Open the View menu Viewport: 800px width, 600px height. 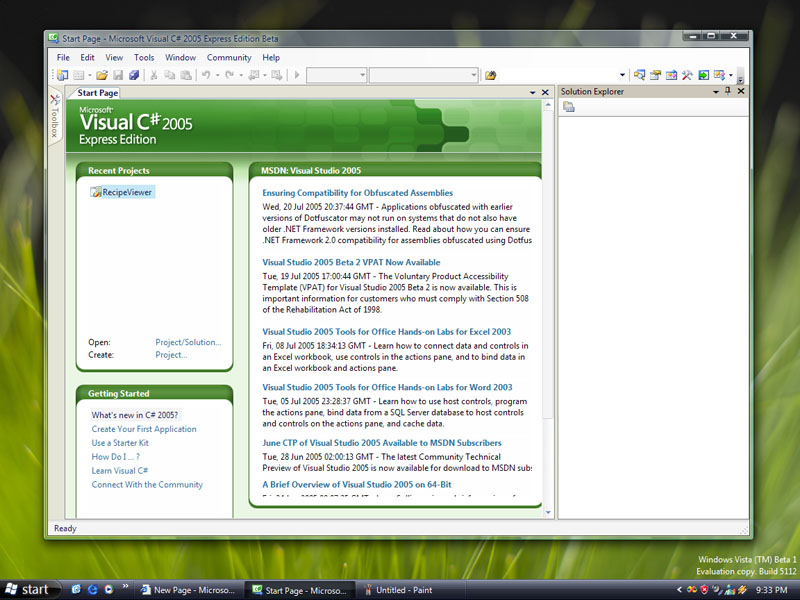coord(114,58)
